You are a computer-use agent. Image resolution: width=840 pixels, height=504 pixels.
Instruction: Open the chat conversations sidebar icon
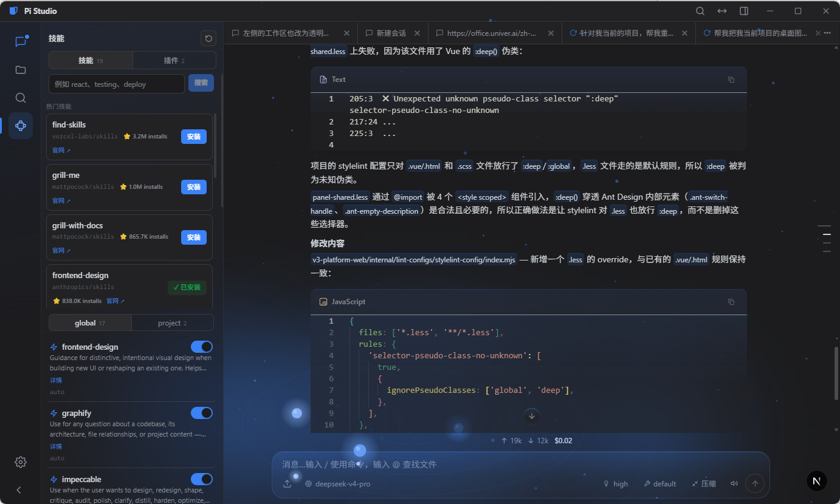[x=21, y=41]
